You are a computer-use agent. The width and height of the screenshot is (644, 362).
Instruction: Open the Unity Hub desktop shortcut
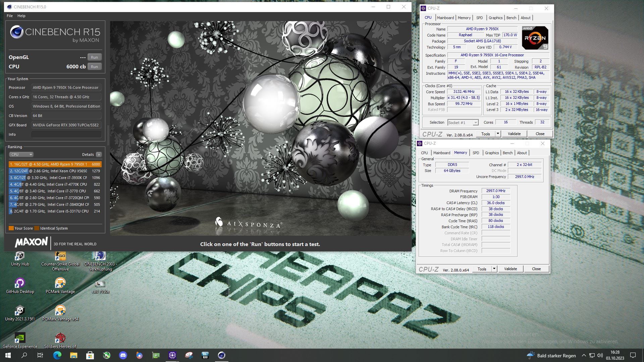[x=20, y=259]
